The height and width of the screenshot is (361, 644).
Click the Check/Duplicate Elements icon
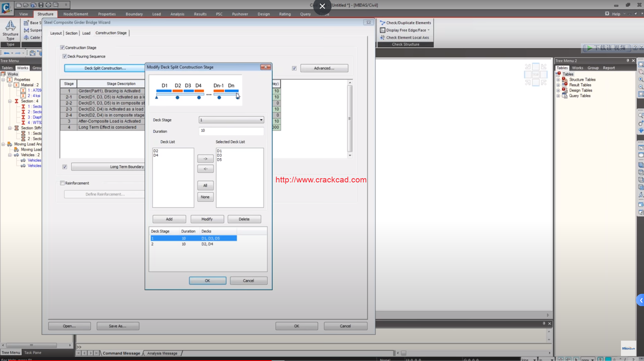point(382,23)
